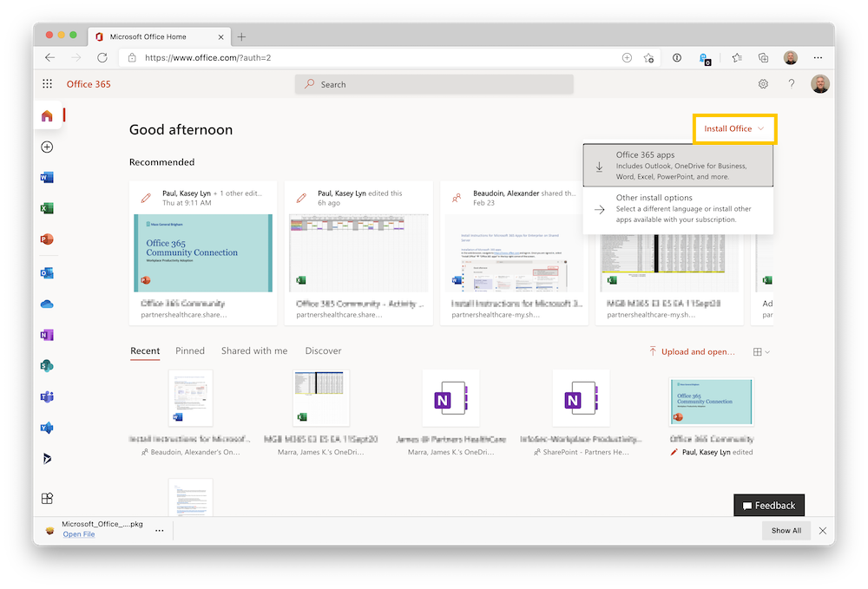This screenshot has width=868, height=589.
Task: Click the Create new plus icon
Action: [x=47, y=147]
